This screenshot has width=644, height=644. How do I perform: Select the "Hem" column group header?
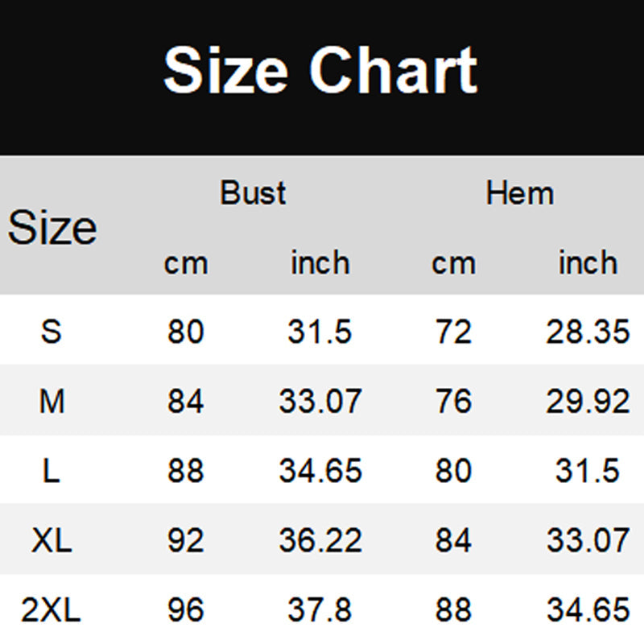point(520,194)
